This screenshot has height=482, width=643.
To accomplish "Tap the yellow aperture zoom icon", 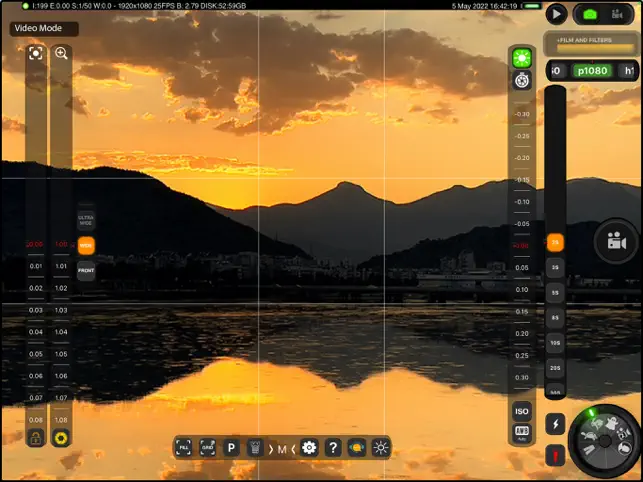I will pos(61,438).
